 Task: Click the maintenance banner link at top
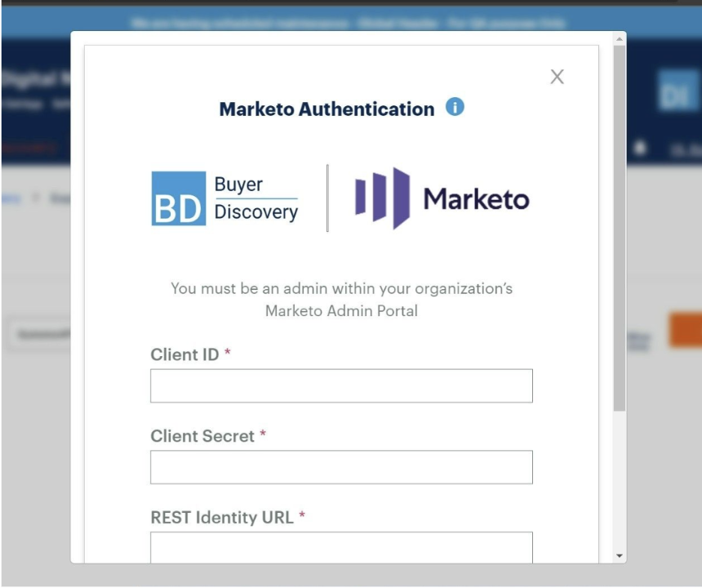(351, 24)
